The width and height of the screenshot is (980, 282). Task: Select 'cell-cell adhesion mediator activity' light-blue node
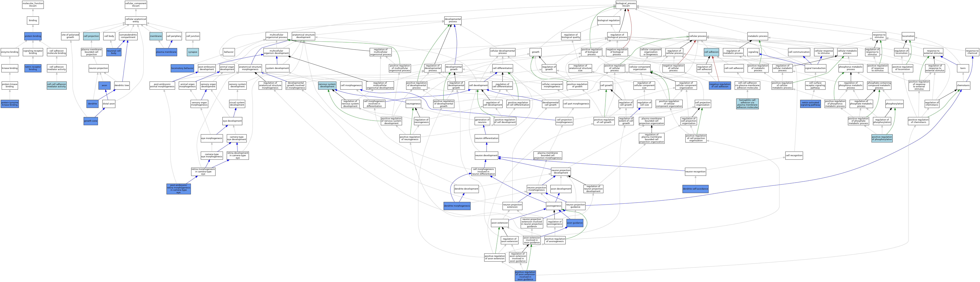pyautogui.click(x=57, y=85)
